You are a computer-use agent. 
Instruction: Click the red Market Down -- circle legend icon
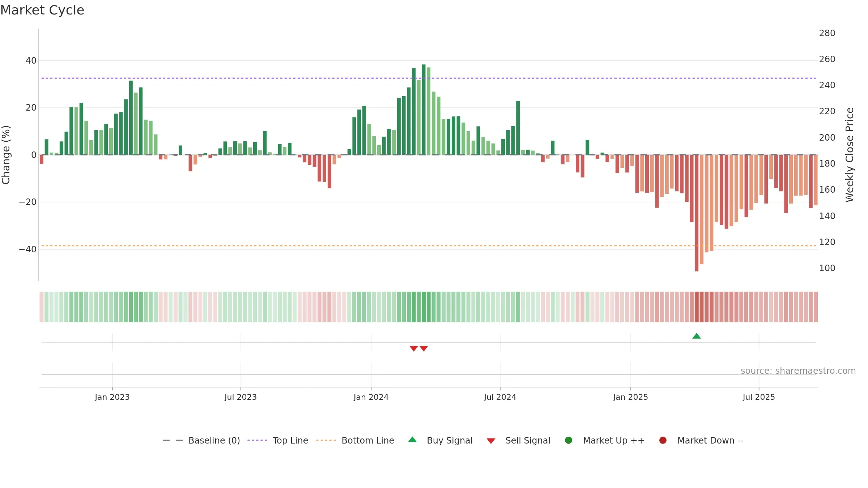pos(663,440)
